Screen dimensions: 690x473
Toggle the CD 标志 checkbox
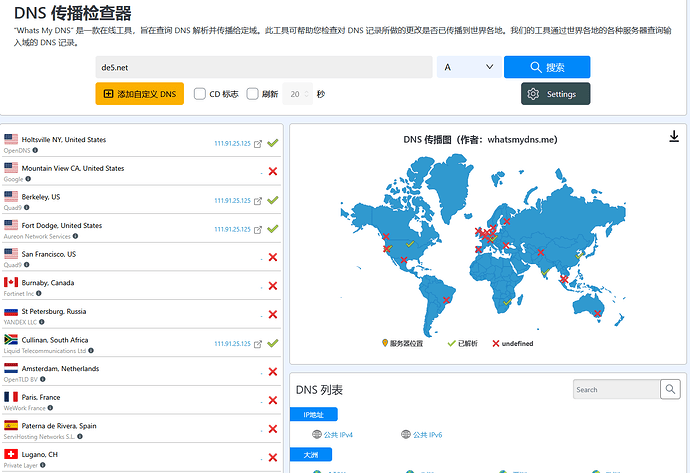click(200, 94)
